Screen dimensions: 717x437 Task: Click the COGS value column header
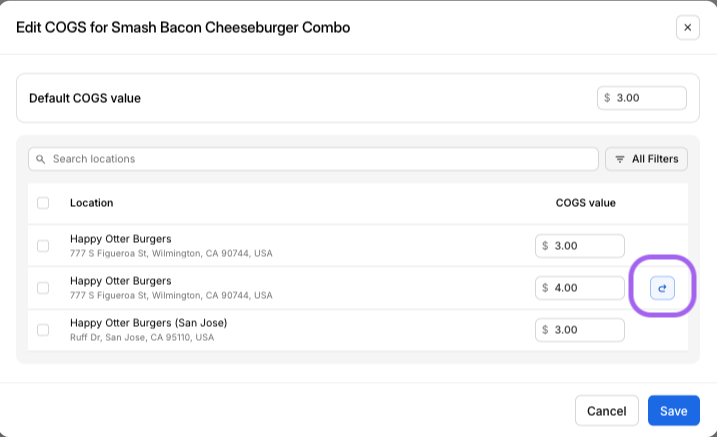[585, 203]
